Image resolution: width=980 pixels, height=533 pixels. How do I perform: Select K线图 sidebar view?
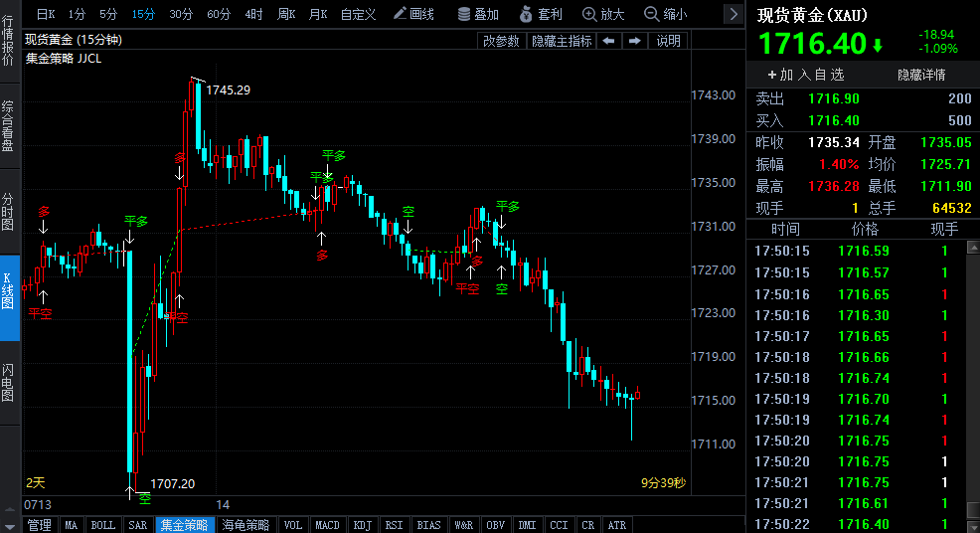[x=9, y=297]
